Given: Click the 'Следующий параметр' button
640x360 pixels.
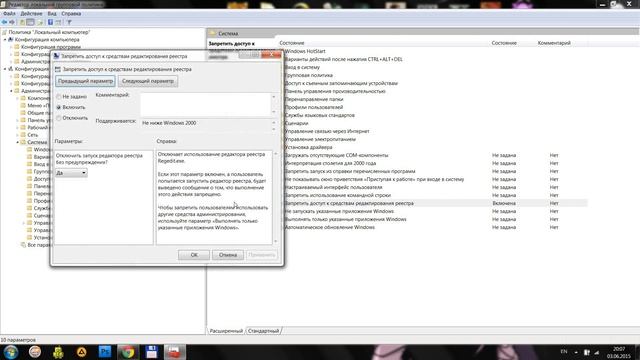Looking at the screenshot, I should point(148,81).
